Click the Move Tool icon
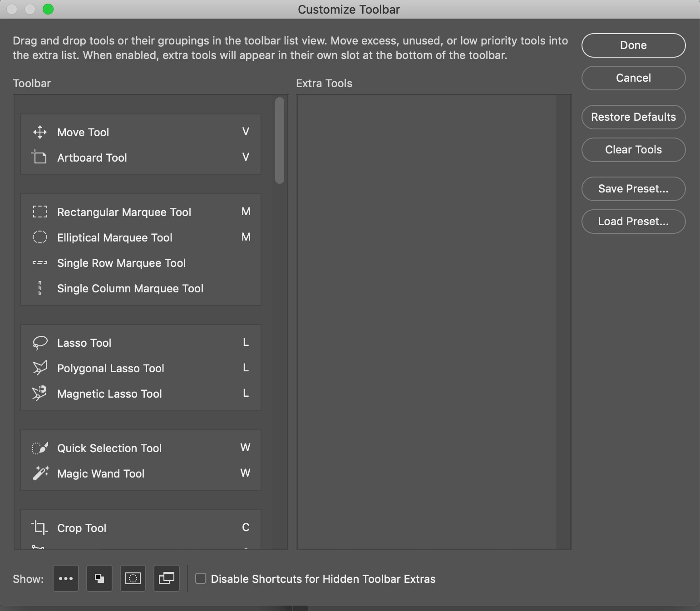700x611 pixels. point(40,132)
